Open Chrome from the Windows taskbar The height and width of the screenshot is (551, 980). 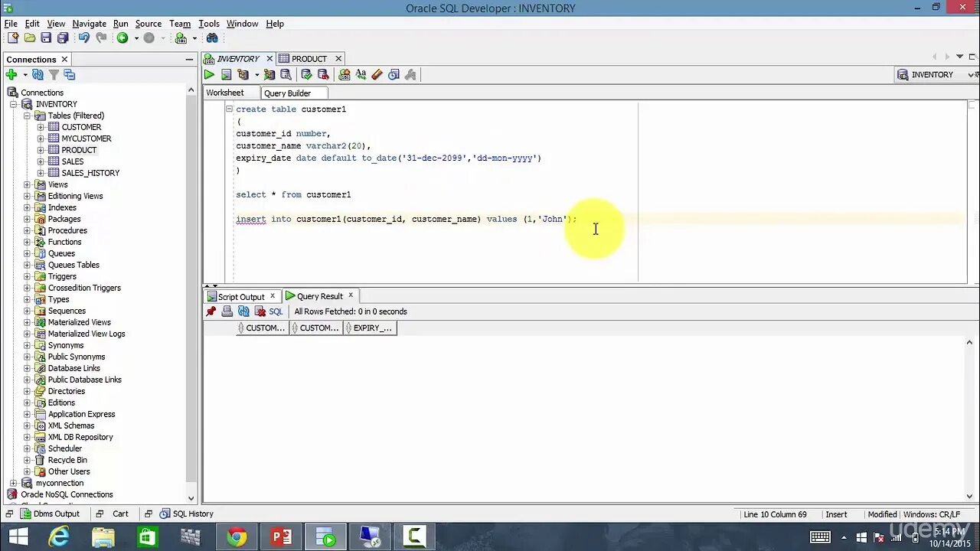click(237, 538)
